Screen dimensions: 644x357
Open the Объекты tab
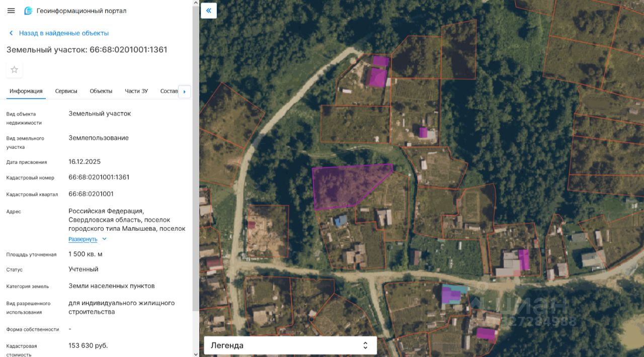click(x=101, y=91)
